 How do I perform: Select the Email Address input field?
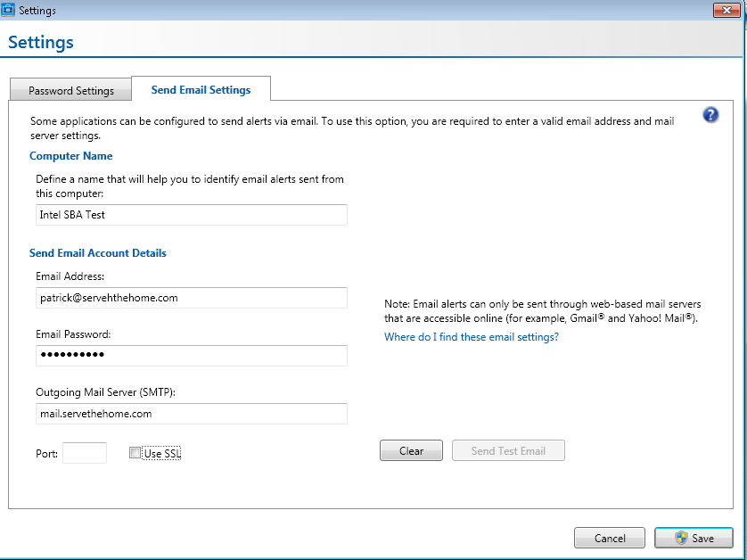tap(192, 297)
